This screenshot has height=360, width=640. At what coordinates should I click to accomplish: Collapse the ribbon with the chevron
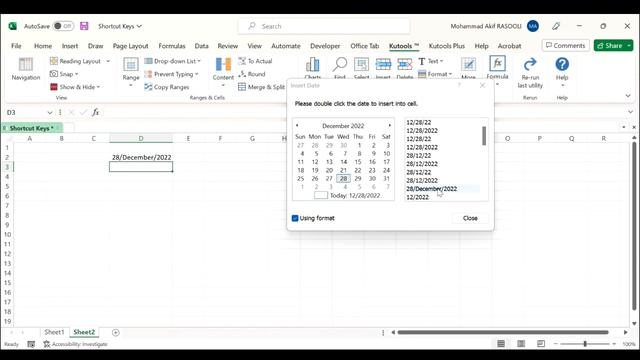[x=628, y=96]
